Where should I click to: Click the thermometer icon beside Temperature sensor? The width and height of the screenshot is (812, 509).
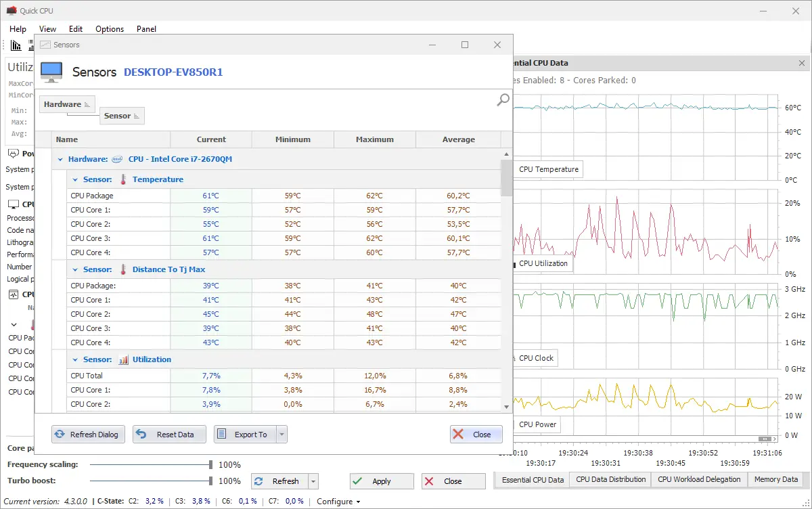click(x=123, y=179)
